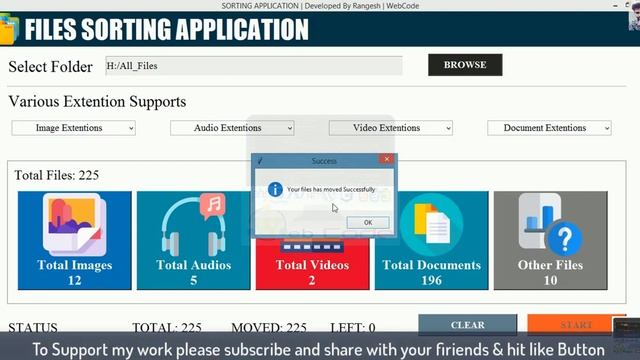
Task: Click the folder logo in header
Action: click(x=9, y=29)
